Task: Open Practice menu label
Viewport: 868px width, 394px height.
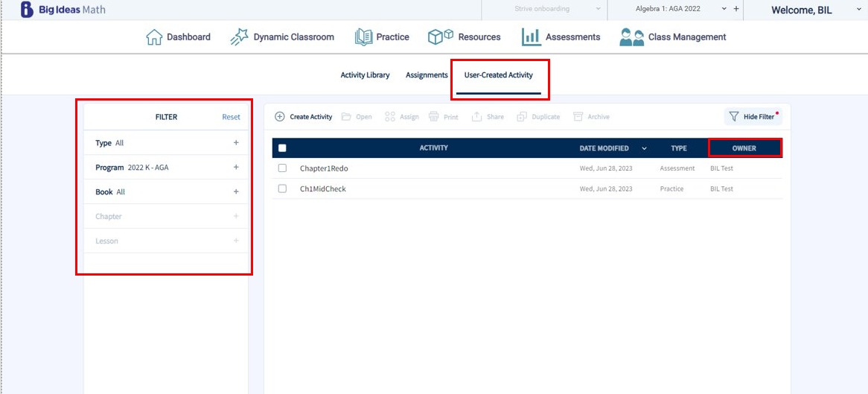Action: pos(393,37)
